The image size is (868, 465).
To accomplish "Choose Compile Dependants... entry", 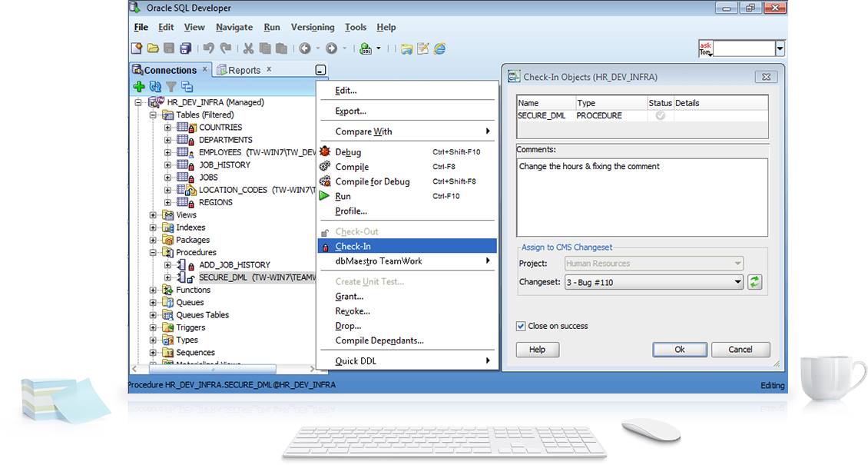I will point(407,340).
